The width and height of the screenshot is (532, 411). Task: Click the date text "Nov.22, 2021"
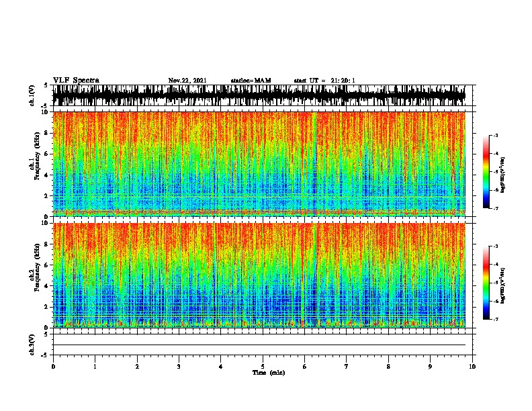pyautogui.click(x=187, y=81)
